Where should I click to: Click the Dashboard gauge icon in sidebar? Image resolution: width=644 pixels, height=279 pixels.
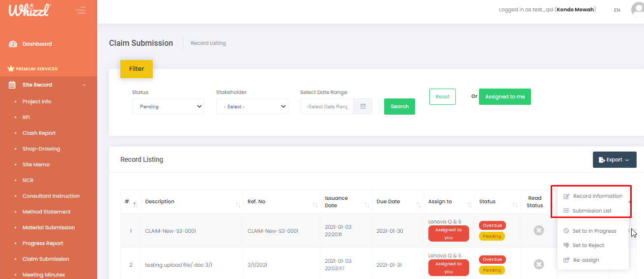[x=13, y=44]
